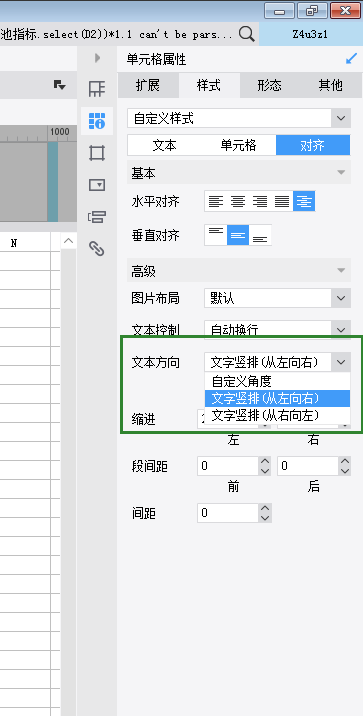The width and height of the screenshot is (363, 716).
Task: Open the hyperlink sidebar icon
Action: point(97,248)
